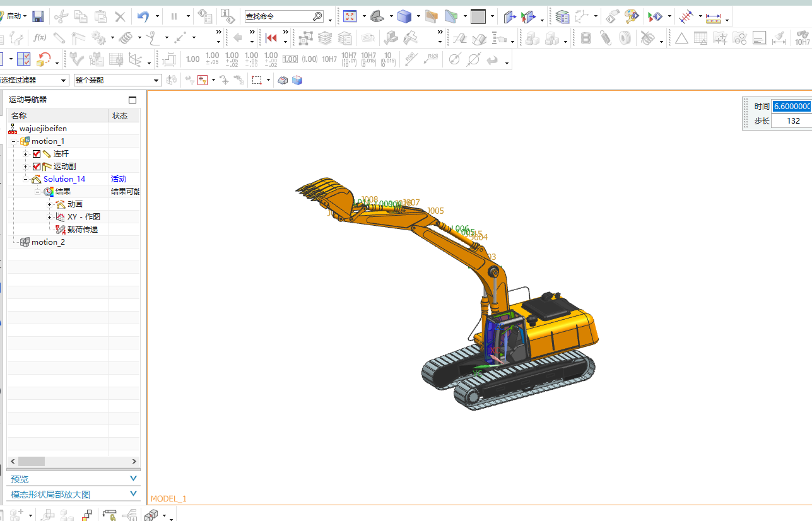
Task: Expand the 运动副 tree node
Action: coord(26,167)
